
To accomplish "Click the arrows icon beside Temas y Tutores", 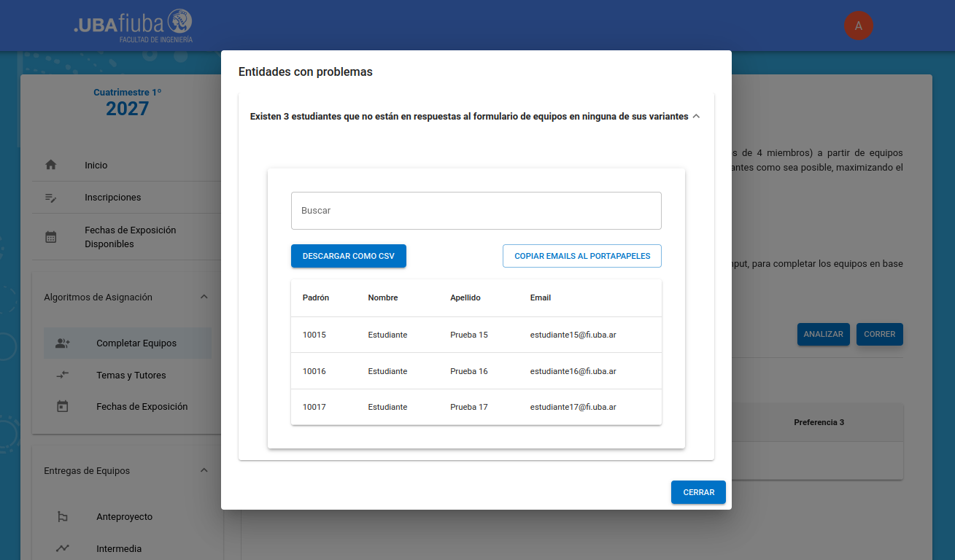I will click(63, 375).
